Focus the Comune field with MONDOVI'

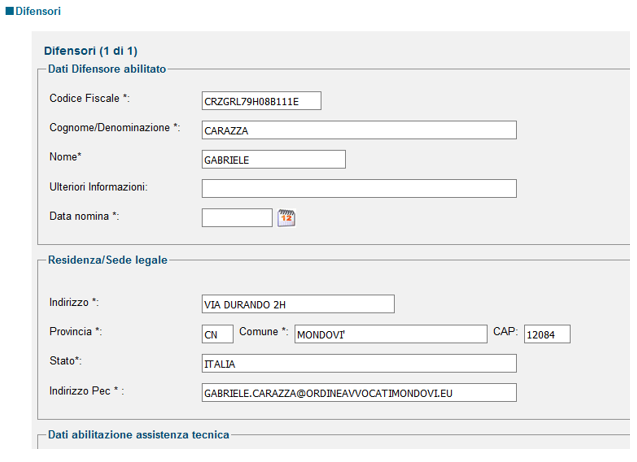point(391,334)
